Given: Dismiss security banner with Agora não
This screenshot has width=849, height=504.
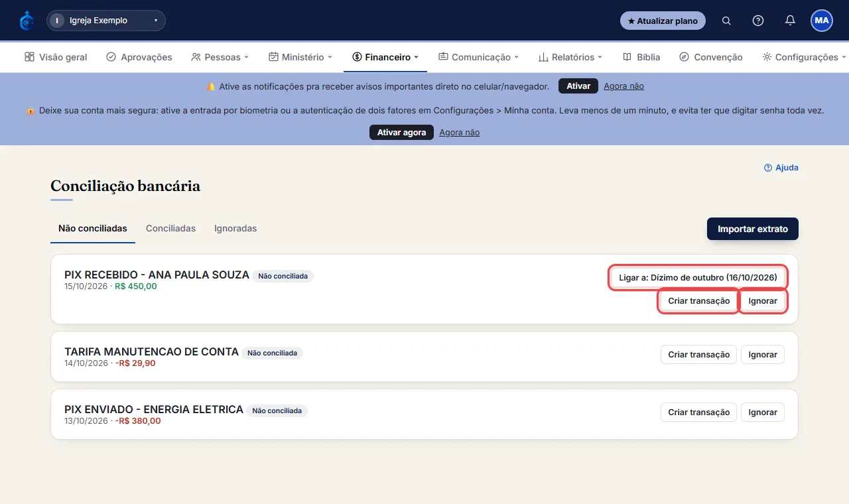Looking at the screenshot, I should [459, 133].
